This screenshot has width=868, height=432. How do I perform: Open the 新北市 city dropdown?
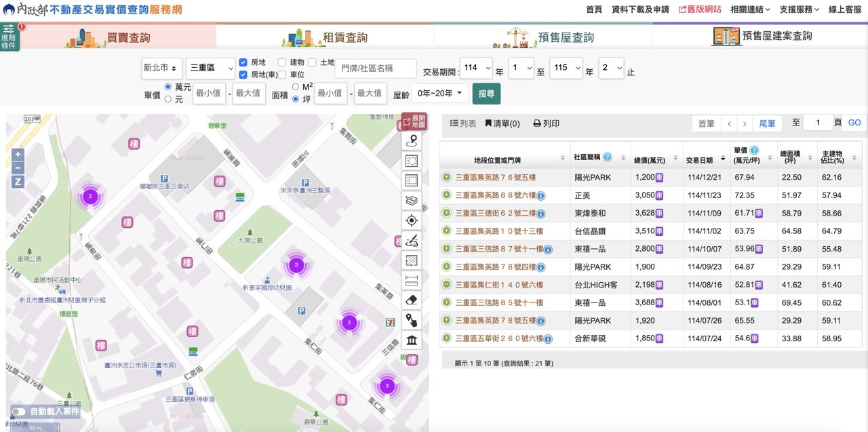coord(162,68)
